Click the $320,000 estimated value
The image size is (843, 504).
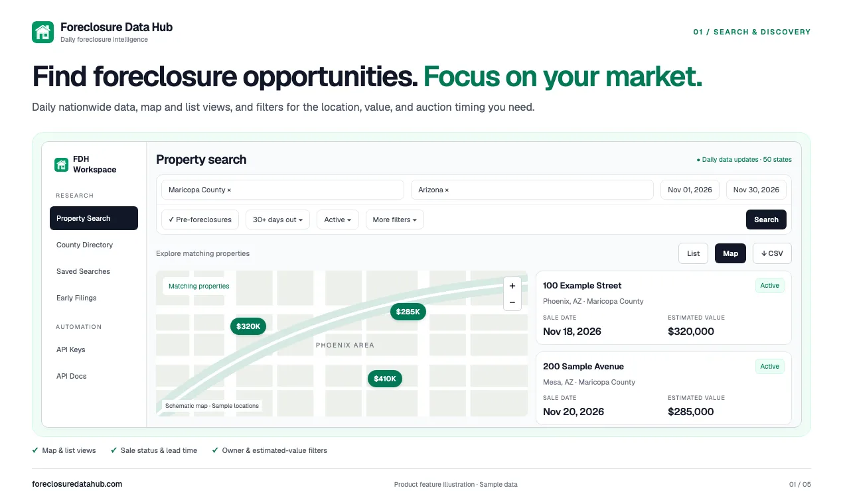click(691, 332)
